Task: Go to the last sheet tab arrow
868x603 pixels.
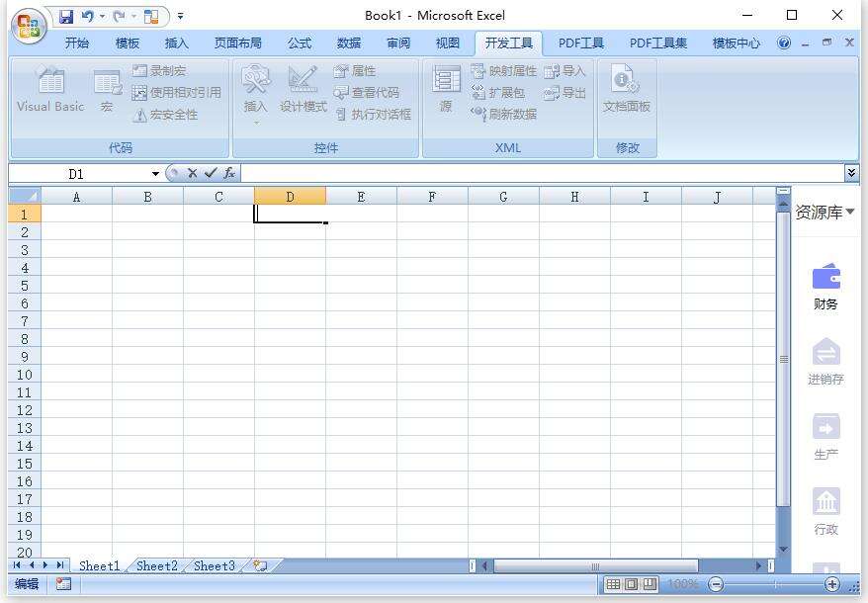Action: coord(59,565)
